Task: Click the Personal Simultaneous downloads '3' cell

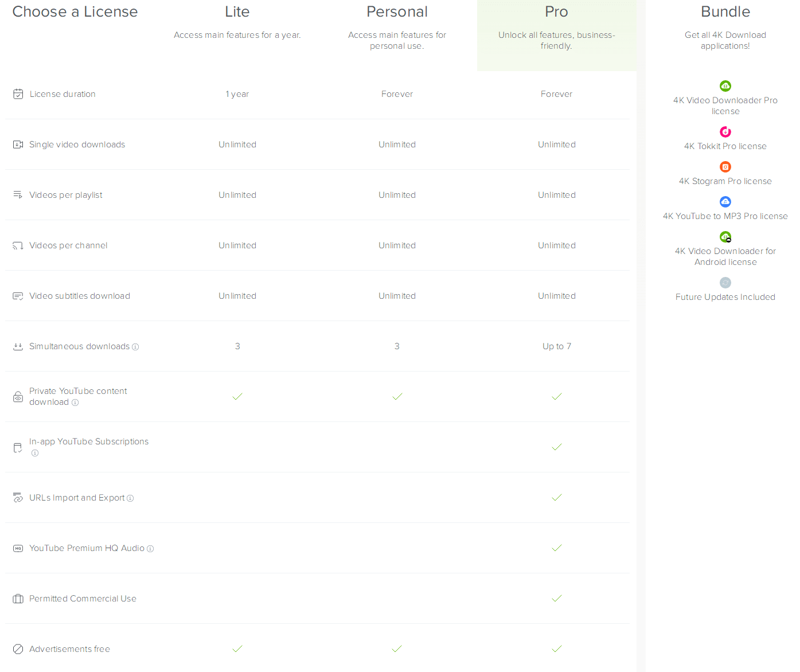Action: 397,346
